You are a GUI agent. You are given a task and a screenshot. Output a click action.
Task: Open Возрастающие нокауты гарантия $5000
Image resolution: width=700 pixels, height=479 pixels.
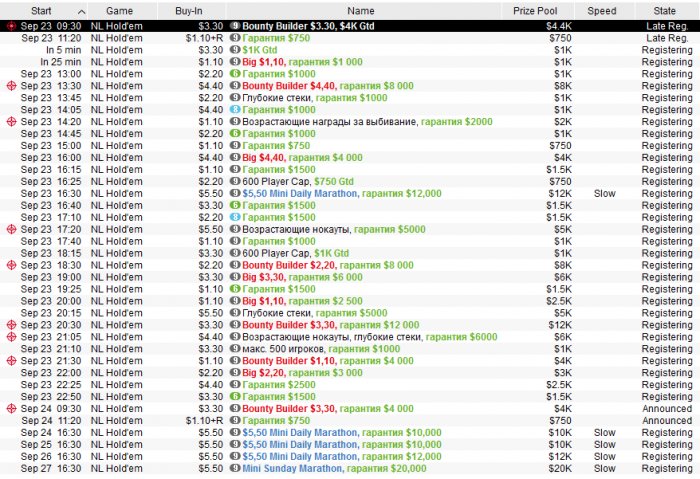click(350, 229)
